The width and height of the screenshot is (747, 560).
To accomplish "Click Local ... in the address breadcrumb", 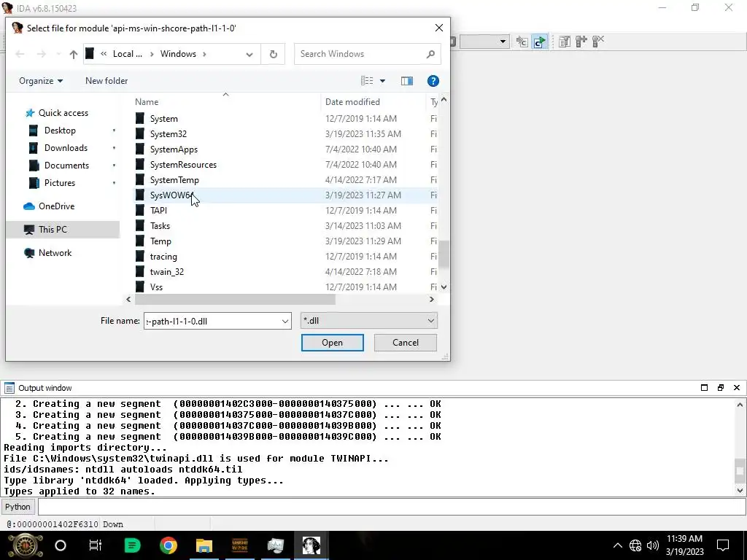I will point(127,54).
